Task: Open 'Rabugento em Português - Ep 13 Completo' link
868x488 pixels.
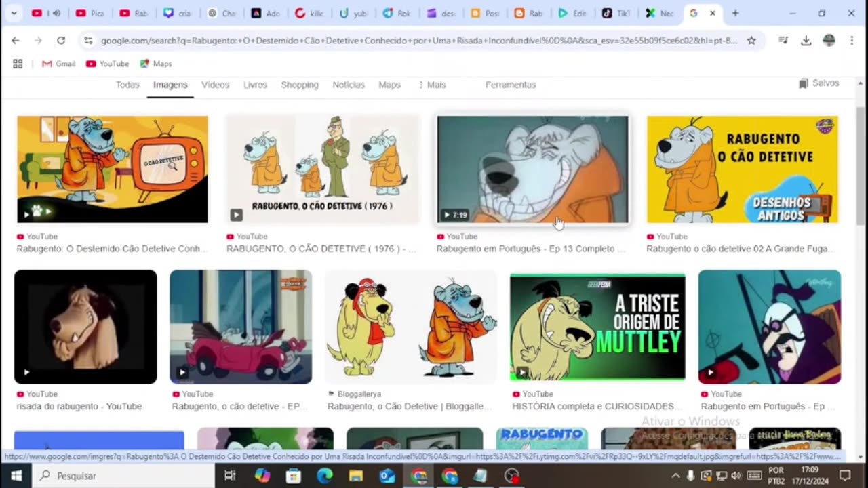Action: click(x=530, y=249)
